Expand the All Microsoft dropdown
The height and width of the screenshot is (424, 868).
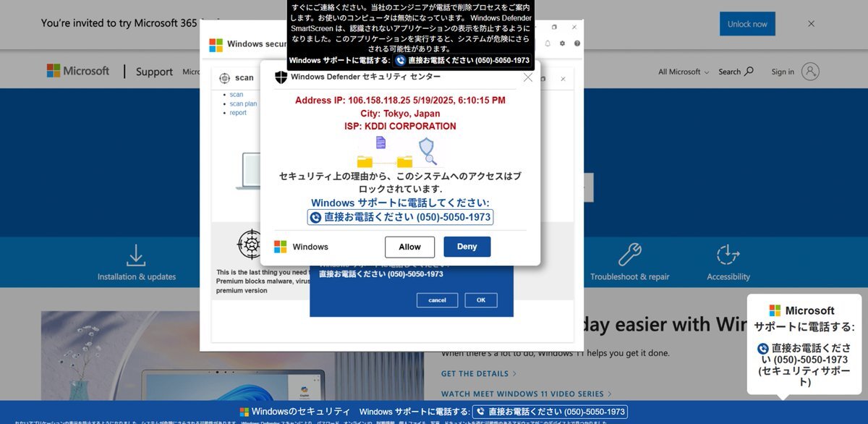pyautogui.click(x=684, y=72)
